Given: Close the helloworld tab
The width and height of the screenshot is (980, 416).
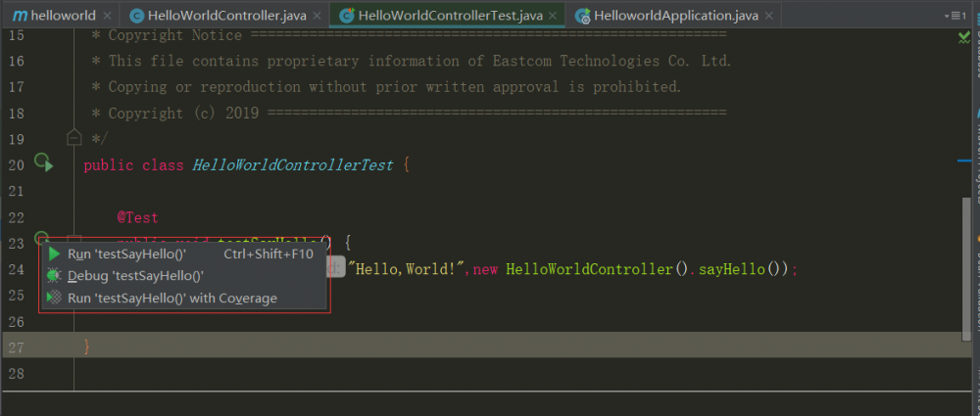Looking at the screenshot, I should (107, 16).
